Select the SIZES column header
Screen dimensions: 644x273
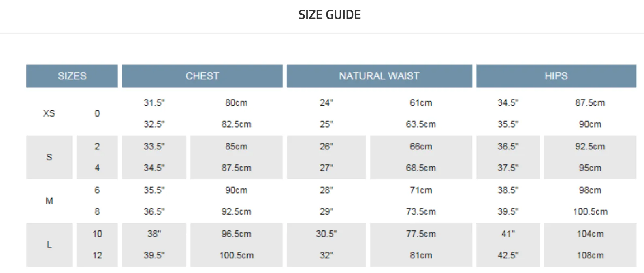click(x=72, y=76)
